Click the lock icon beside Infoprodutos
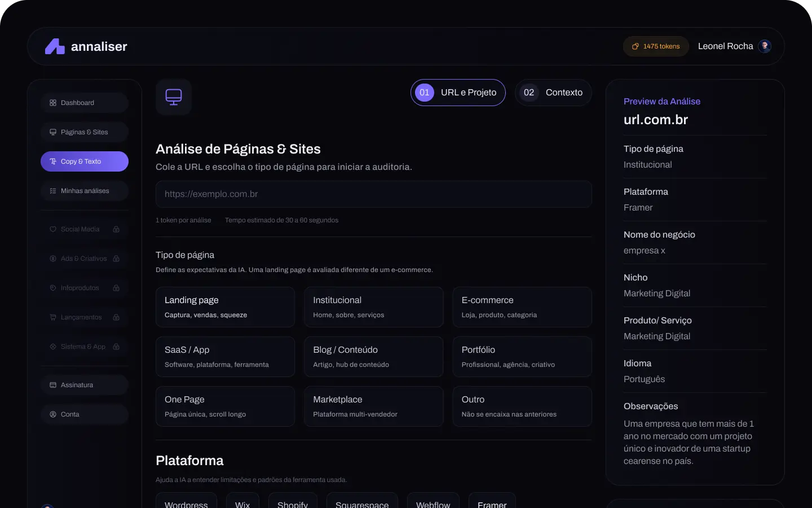812x508 pixels. click(x=116, y=288)
